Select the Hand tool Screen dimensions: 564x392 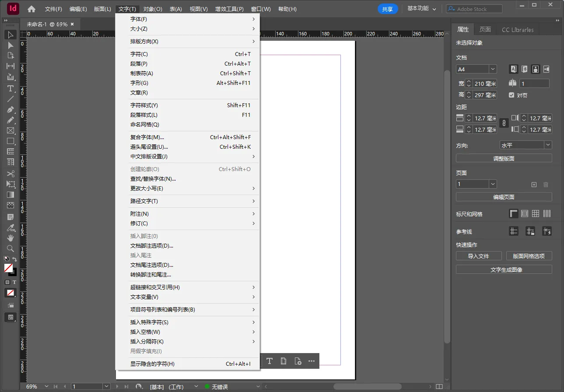11,238
